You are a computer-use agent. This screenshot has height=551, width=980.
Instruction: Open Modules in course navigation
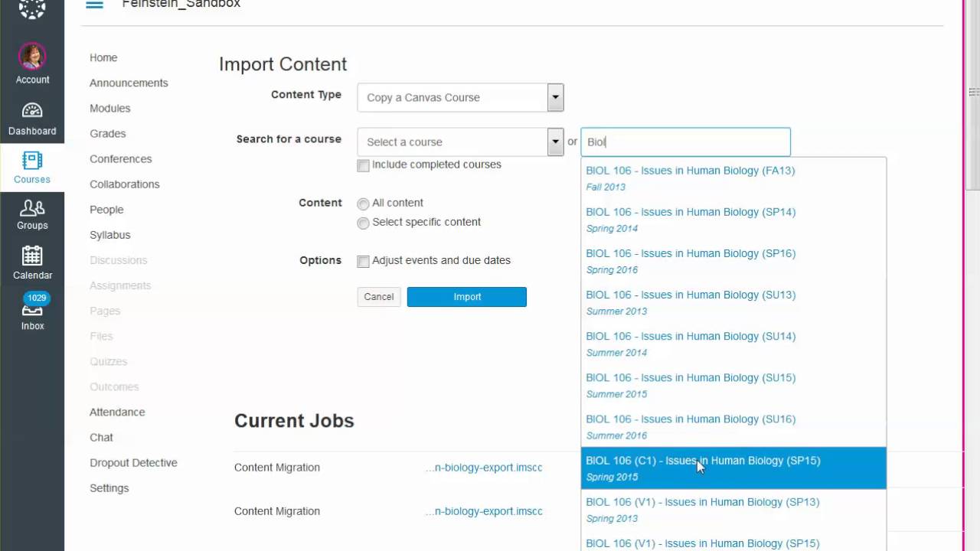pos(109,108)
